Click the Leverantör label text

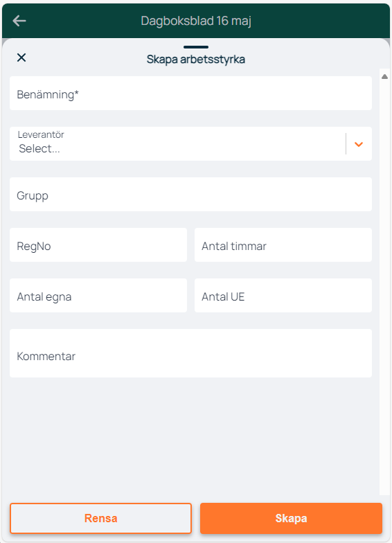click(x=41, y=134)
